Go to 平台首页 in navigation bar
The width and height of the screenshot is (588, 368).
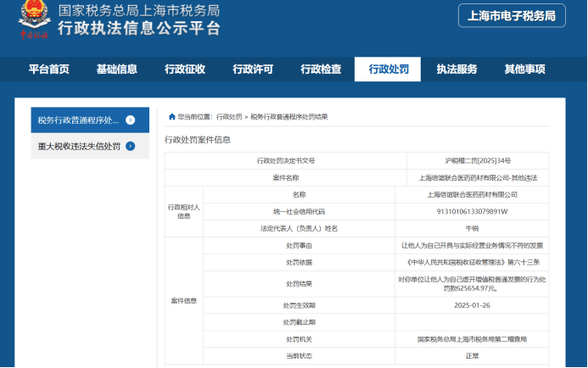click(x=49, y=70)
